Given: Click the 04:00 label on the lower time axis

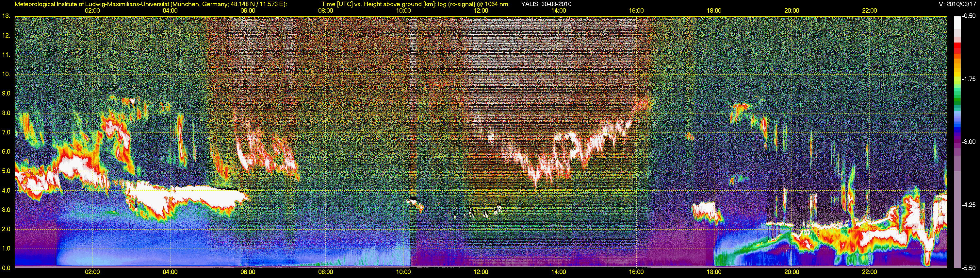Looking at the screenshot, I should pos(170,272).
